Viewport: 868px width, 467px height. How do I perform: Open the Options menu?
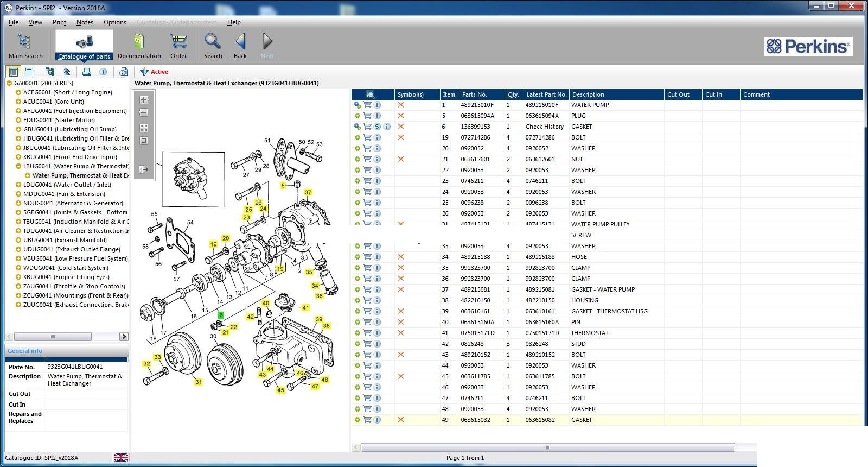tap(115, 22)
